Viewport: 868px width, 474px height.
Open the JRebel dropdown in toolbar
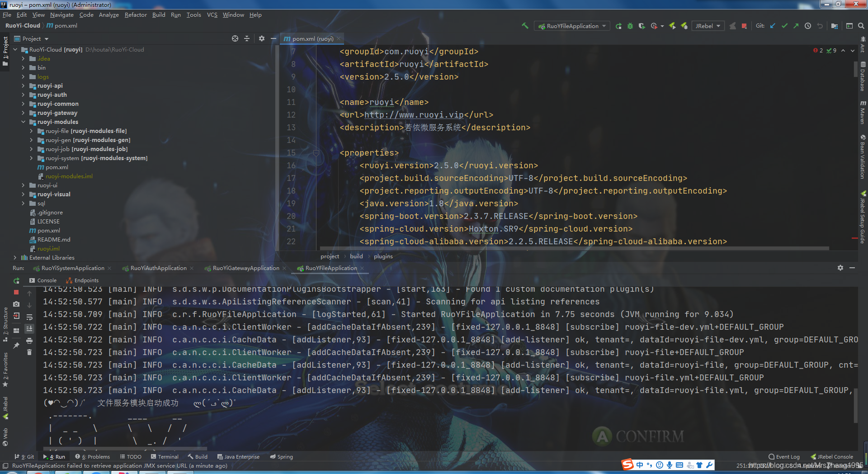click(x=708, y=26)
